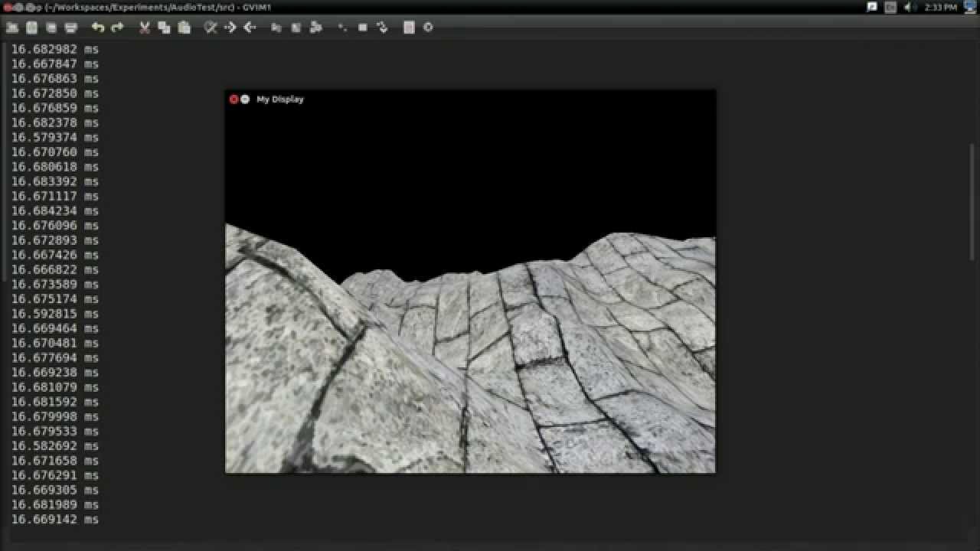The width and height of the screenshot is (980, 551).
Task: Cut selection with the scissors icon
Action: click(x=144, y=28)
